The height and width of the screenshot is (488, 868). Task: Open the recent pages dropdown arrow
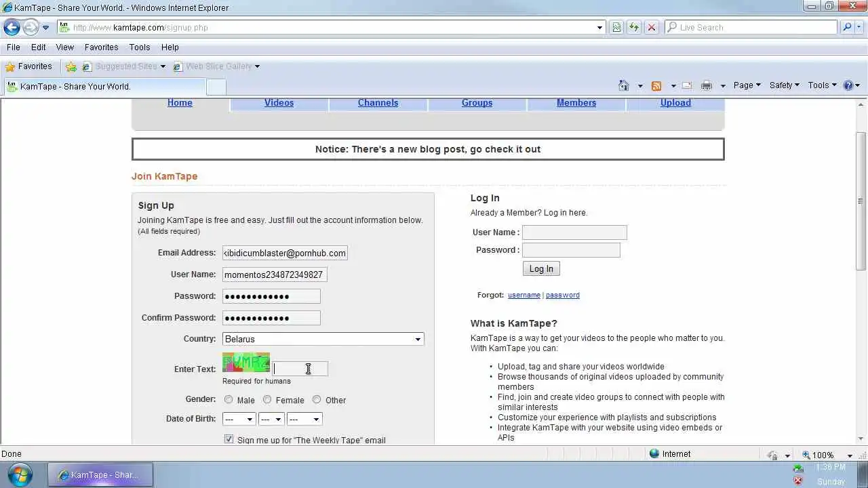pyautogui.click(x=45, y=28)
